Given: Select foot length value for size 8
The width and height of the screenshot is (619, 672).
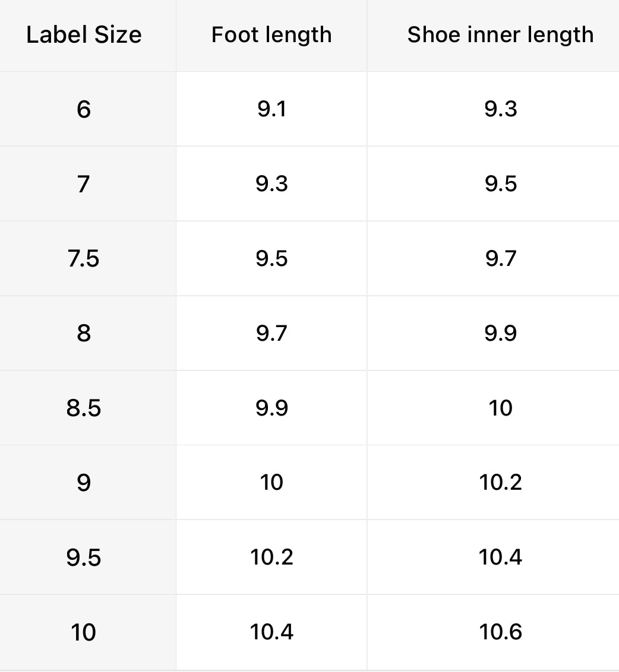Looking at the screenshot, I should tap(271, 333).
